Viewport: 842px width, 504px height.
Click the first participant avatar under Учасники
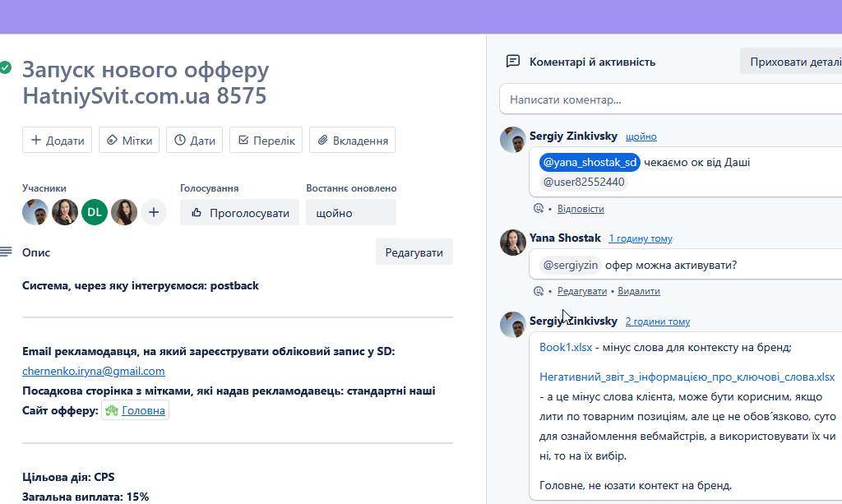pyautogui.click(x=35, y=213)
